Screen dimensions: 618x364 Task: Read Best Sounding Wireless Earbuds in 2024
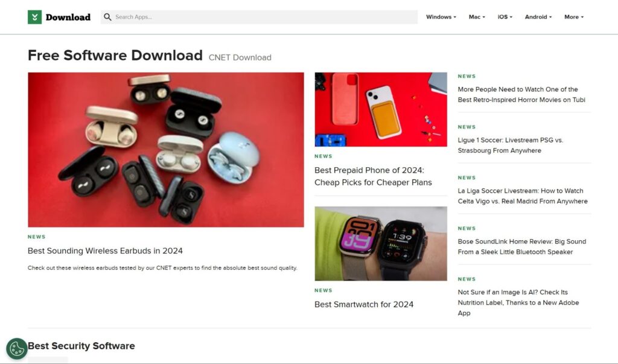[105, 251]
